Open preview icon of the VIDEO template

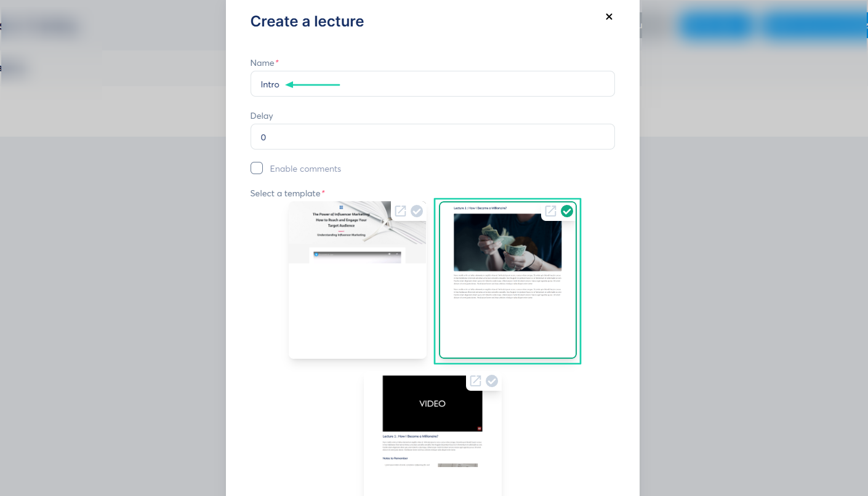[475, 381]
